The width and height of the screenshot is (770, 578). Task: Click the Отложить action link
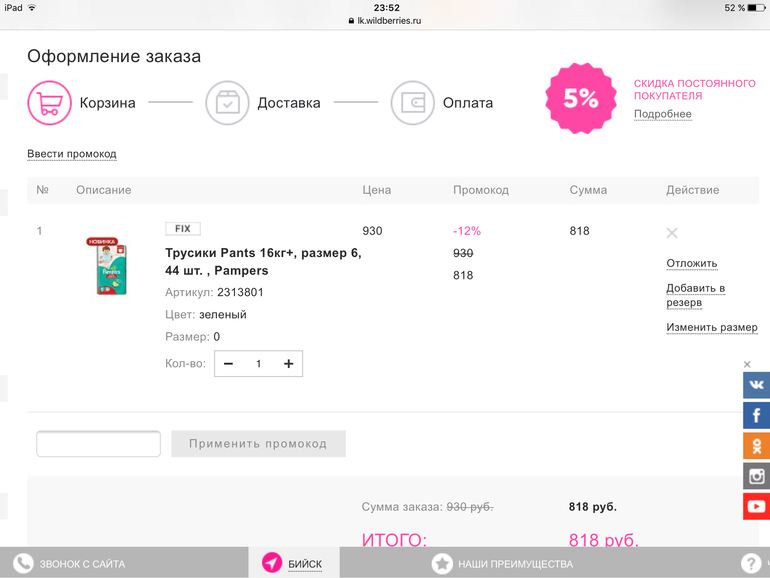[692, 264]
